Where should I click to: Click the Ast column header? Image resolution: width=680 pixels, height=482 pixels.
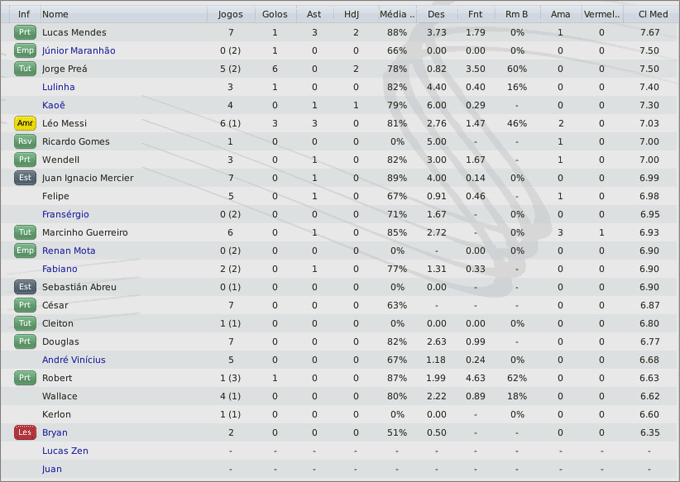(314, 14)
